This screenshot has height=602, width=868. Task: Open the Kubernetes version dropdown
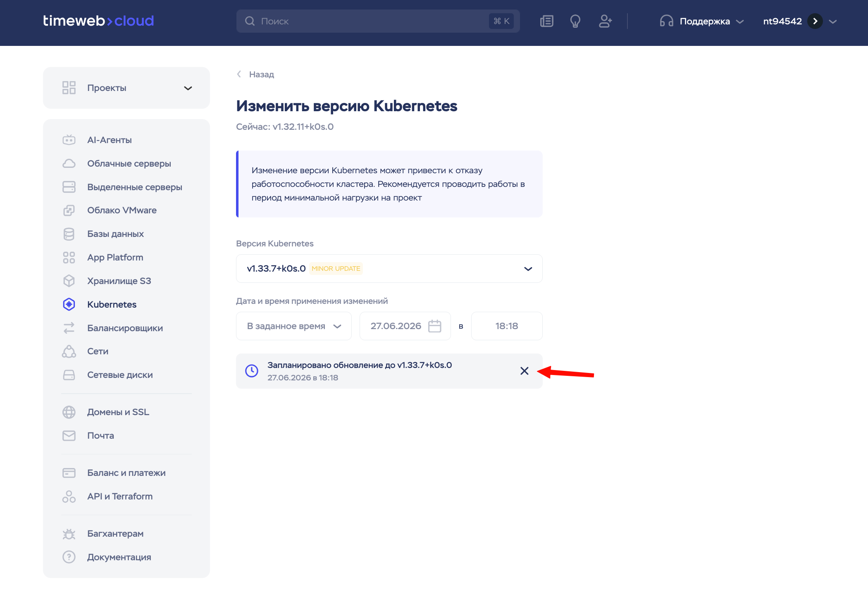coord(528,269)
